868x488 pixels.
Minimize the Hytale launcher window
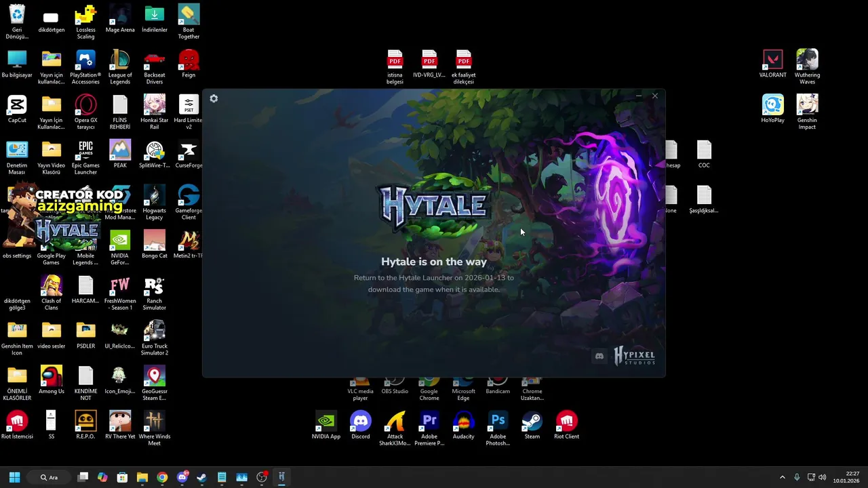[639, 96]
